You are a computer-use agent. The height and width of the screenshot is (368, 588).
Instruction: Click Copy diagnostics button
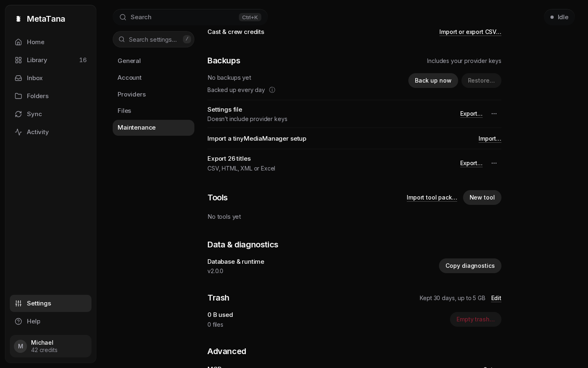(x=470, y=266)
